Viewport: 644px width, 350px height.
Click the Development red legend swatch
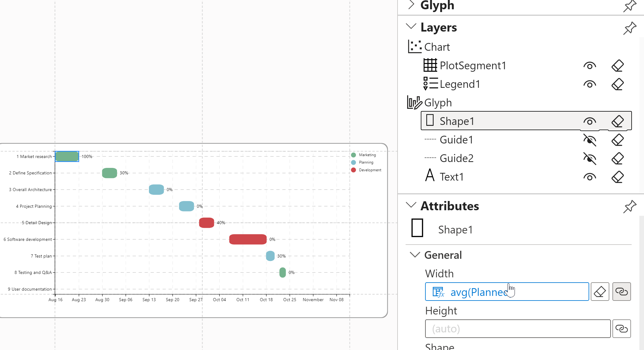pos(353,170)
